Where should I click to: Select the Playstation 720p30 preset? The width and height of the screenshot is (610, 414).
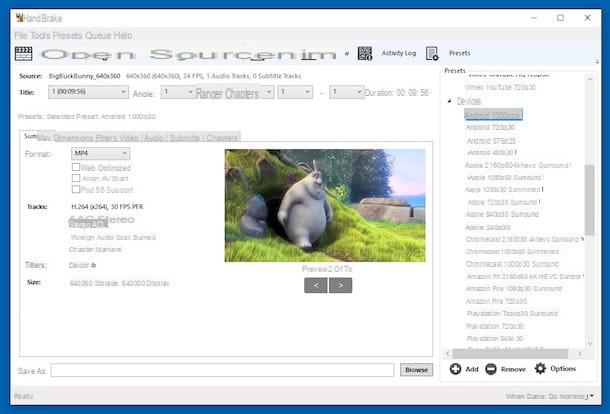[495, 326]
